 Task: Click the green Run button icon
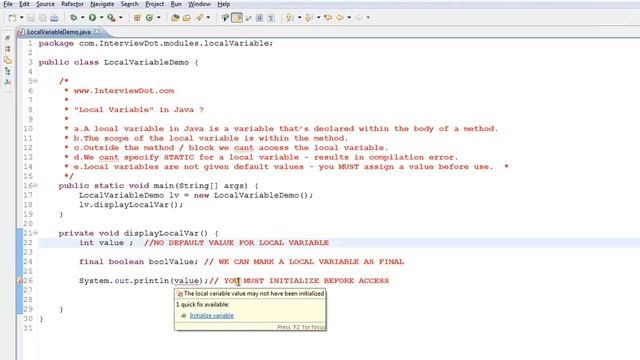(x=93, y=18)
